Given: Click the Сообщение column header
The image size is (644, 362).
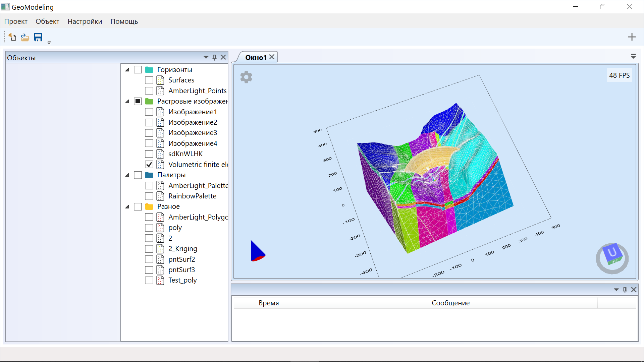Looking at the screenshot, I should coord(450,303).
